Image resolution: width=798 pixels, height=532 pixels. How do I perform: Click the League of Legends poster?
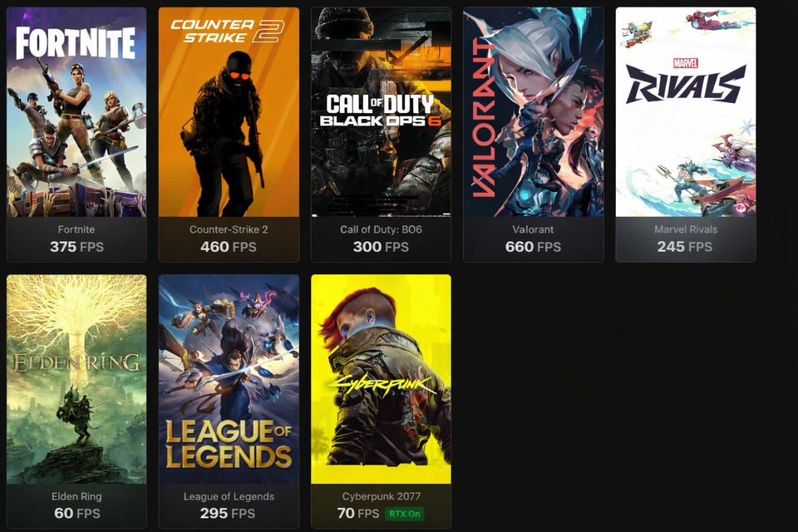[x=229, y=379]
